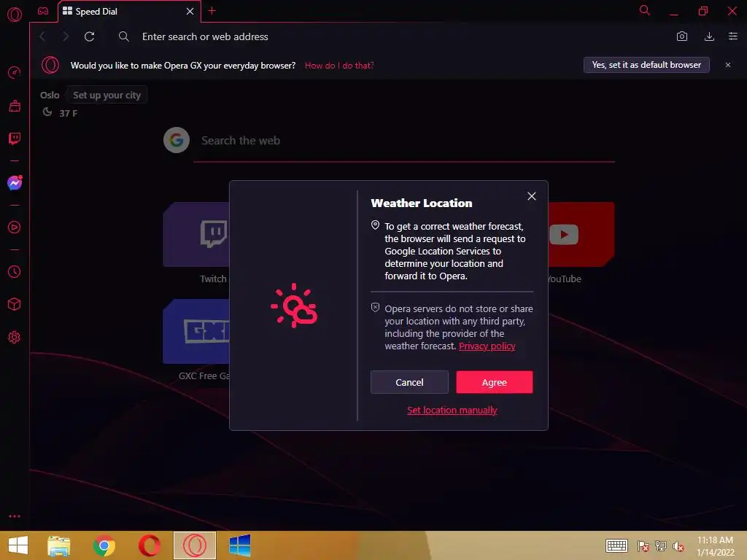This screenshot has height=560, width=747.
Task: Click the Google search engine icon
Action: click(x=177, y=140)
